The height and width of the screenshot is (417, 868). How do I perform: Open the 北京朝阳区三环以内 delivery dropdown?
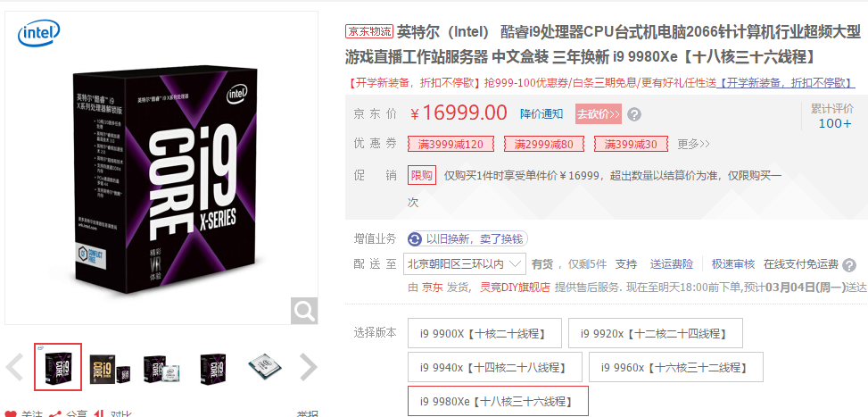coord(465,264)
